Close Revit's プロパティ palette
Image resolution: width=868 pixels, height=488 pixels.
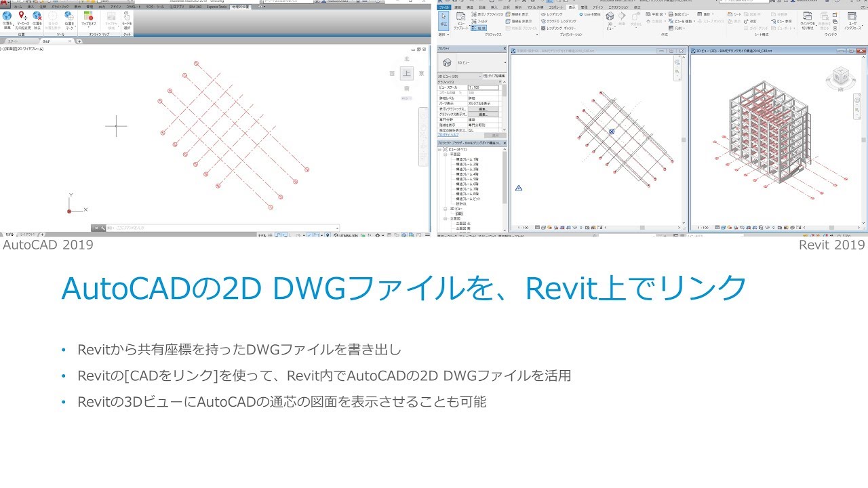tap(505, 48)
